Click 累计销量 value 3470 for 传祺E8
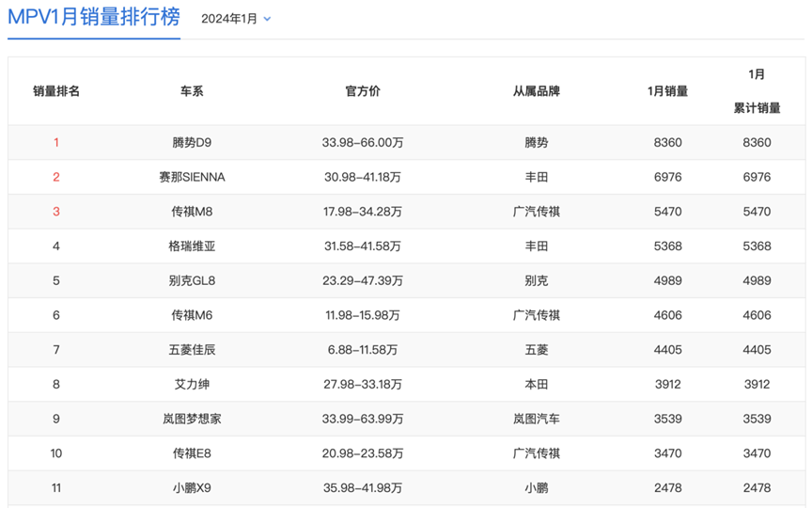This screenshot has width=812, height=508. pyautogui.click(x=757, y=453)
